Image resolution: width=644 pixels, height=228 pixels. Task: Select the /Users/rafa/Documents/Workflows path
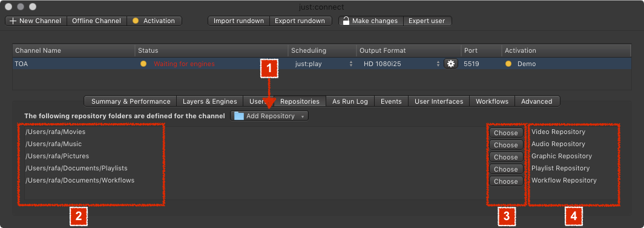point(80,180)
